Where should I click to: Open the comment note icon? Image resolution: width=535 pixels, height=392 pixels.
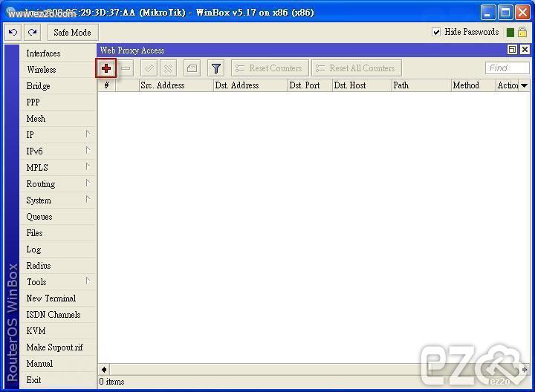click(192, 68)
